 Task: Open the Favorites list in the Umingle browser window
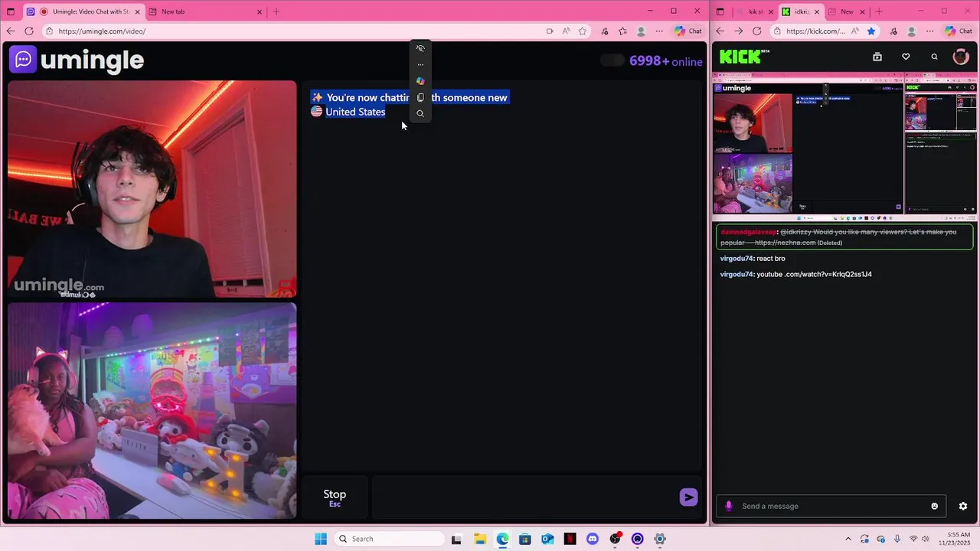tap(622, 31)
